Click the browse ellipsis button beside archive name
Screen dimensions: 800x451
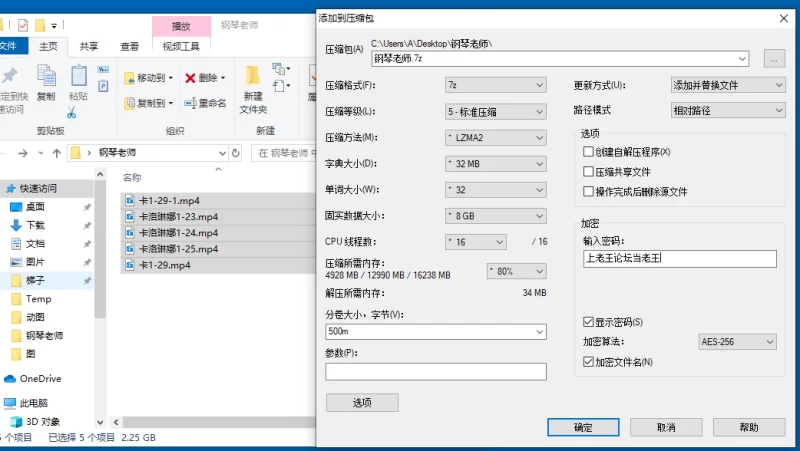[774, 59]
